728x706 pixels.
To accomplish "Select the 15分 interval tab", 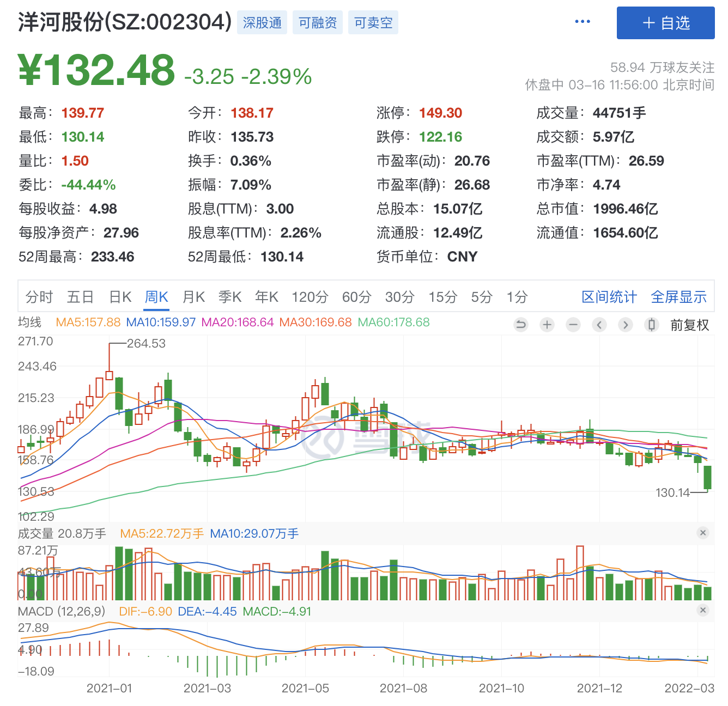I will coord(442,297).
